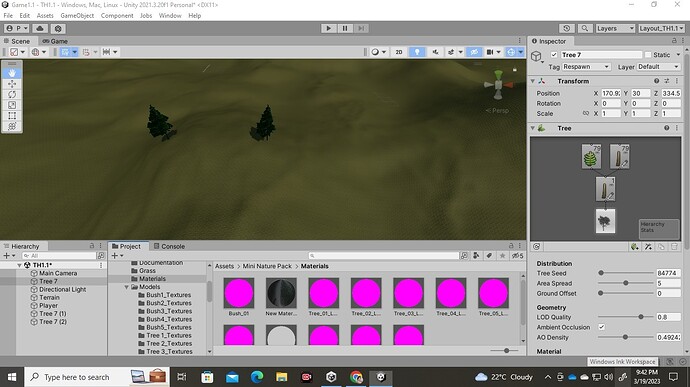The image size is (690, 387).
Task: Toggle the 2D view mode
Action: [399, 52]
